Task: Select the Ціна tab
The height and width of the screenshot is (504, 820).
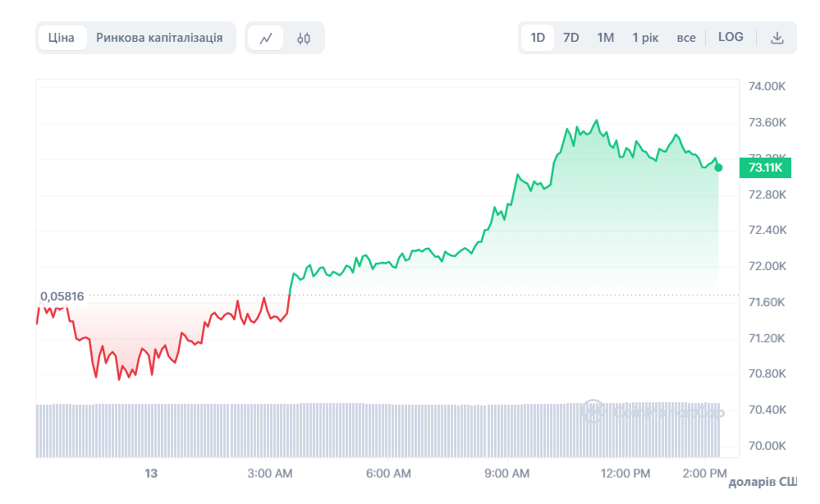Action: click(x=62, y=38)
